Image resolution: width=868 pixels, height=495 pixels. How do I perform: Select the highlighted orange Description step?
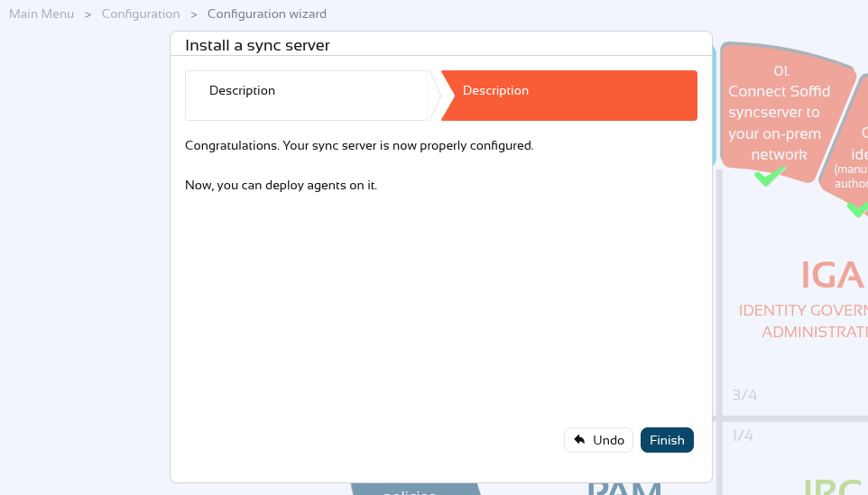coord(569,96)
